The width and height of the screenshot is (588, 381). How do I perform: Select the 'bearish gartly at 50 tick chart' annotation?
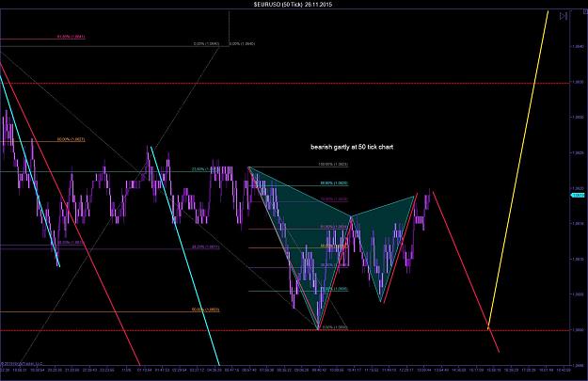click(x=352, y=148)
